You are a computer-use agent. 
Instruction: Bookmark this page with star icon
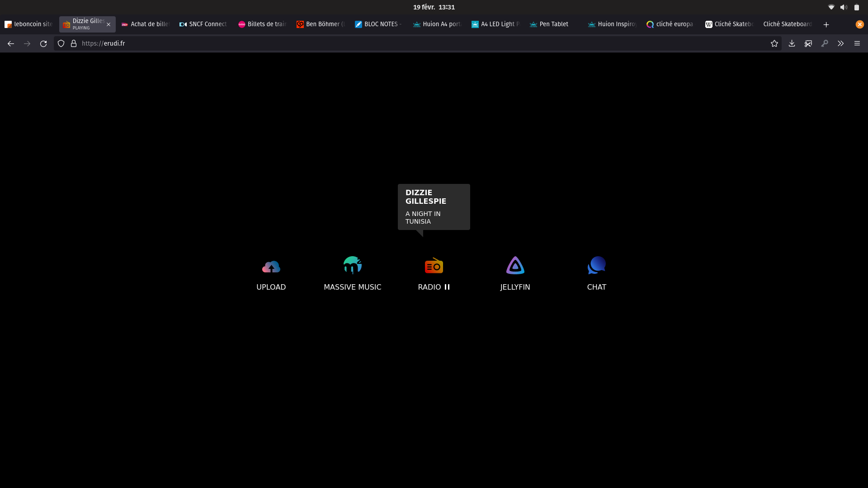pyautogui.click(x=774, y=43)
